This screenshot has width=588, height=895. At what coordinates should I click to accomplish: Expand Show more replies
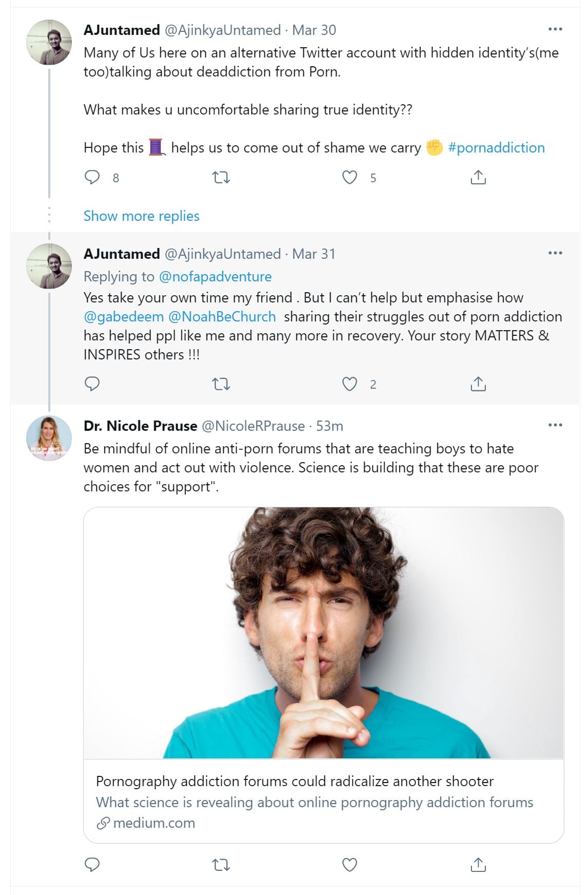(x=141, y=216)
